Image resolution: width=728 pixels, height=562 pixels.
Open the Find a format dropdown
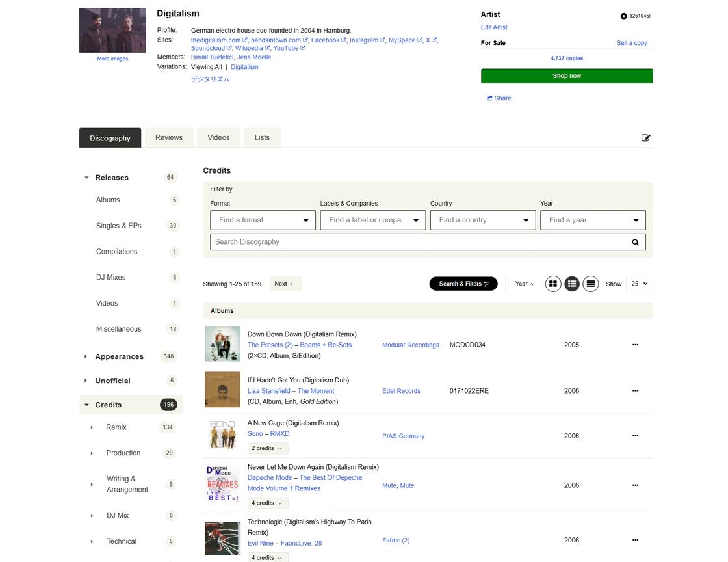coord(263,220)
